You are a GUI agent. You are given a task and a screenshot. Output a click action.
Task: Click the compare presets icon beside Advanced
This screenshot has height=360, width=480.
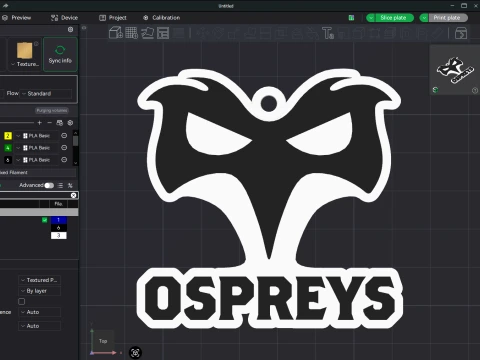(x=70, y=185)
